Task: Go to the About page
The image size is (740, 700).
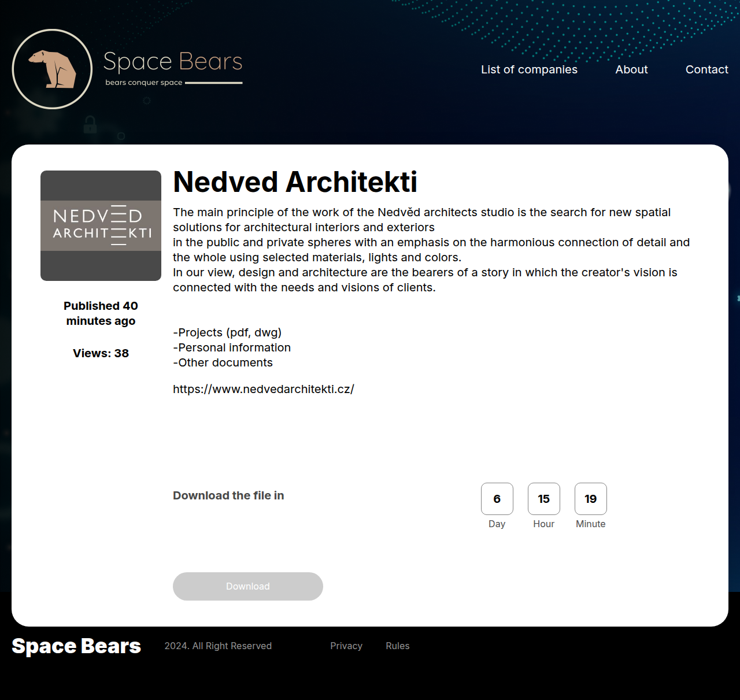Action: [x=631, y=69]
